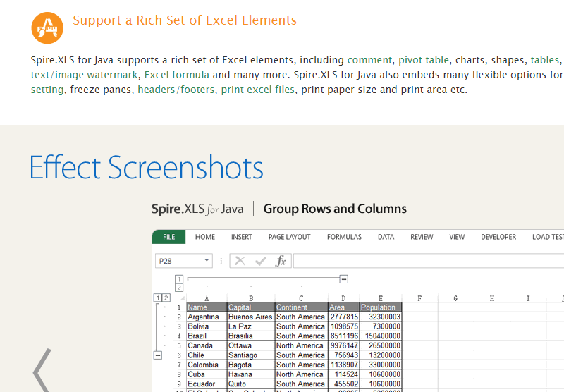The width and height of the screenshot is (564, 392).
Task: Click the Population header cell
Action: [x=381, y=307]
